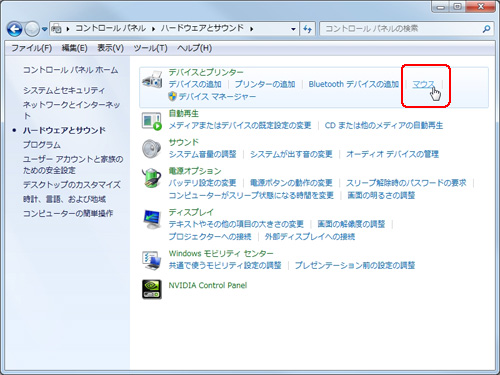500x375 pixels.
Task: Click オーディオ デバイスの管理 link
Action: coord(392,154)
